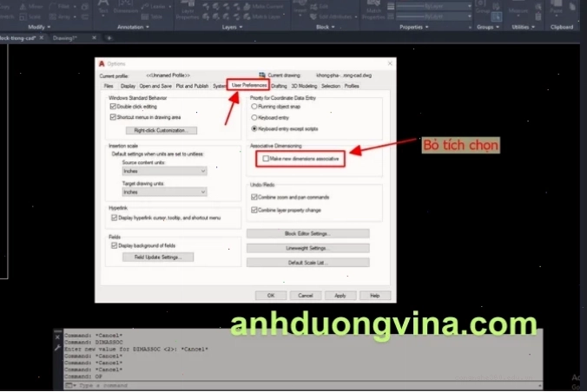Select the Match Properties tool
The width and height of the screenshot is (587, 392).
(373, 10)
